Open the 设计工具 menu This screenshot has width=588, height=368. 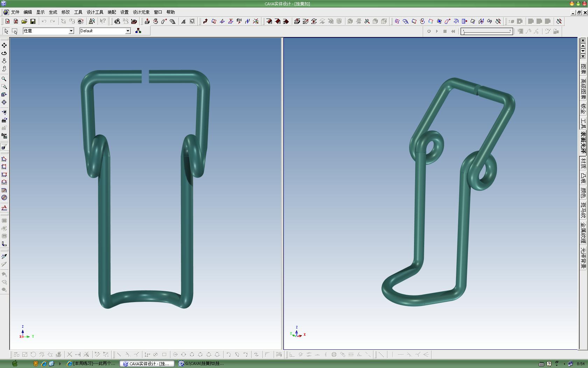click(x=95, y=12)
